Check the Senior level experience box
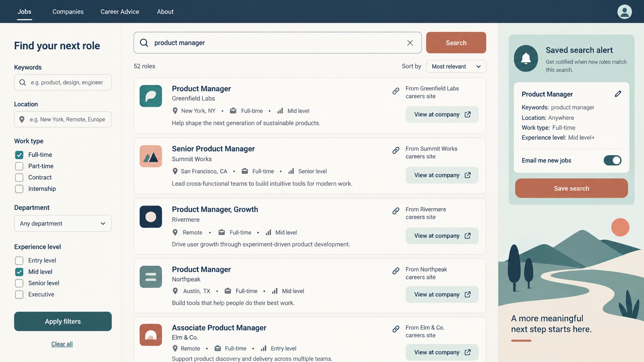This screenshot has height=362, width=644. (19, 283)
